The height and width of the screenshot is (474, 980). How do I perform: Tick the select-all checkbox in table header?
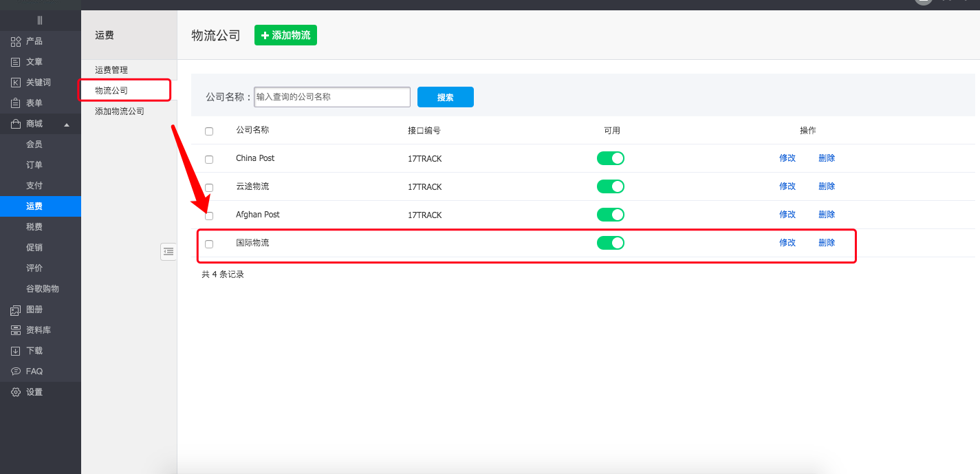[209, 131]
